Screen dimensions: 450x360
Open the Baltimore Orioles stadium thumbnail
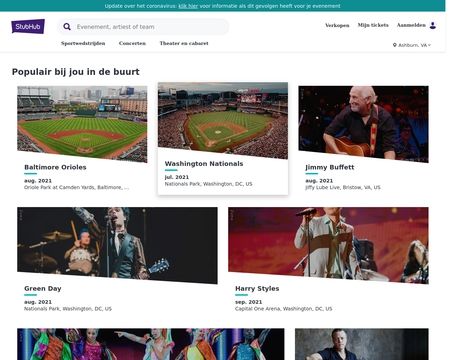82,124
